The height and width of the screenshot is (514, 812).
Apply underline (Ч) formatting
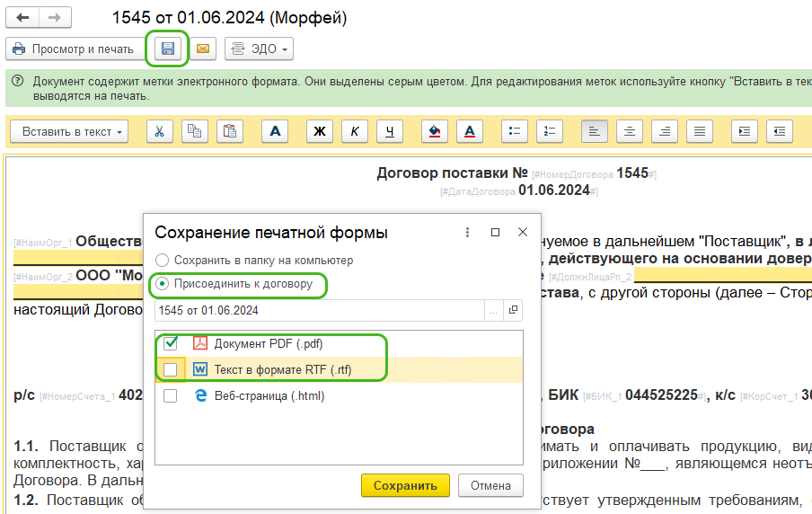(x=390, y=131)
